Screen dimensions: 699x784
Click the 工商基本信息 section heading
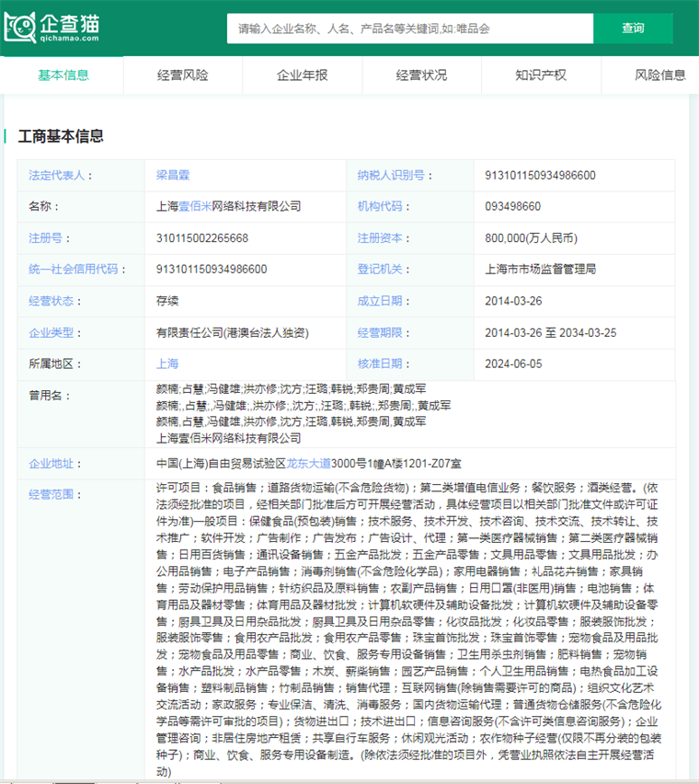point(61,136)
